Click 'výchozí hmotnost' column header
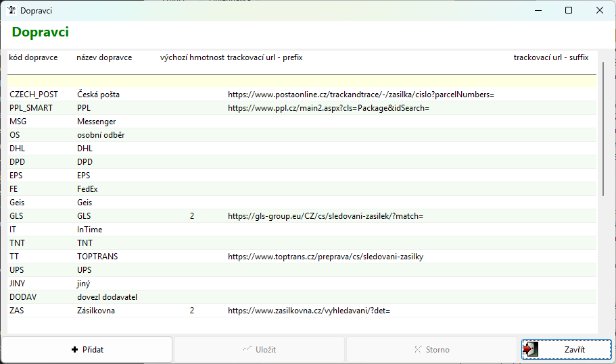 192,57
